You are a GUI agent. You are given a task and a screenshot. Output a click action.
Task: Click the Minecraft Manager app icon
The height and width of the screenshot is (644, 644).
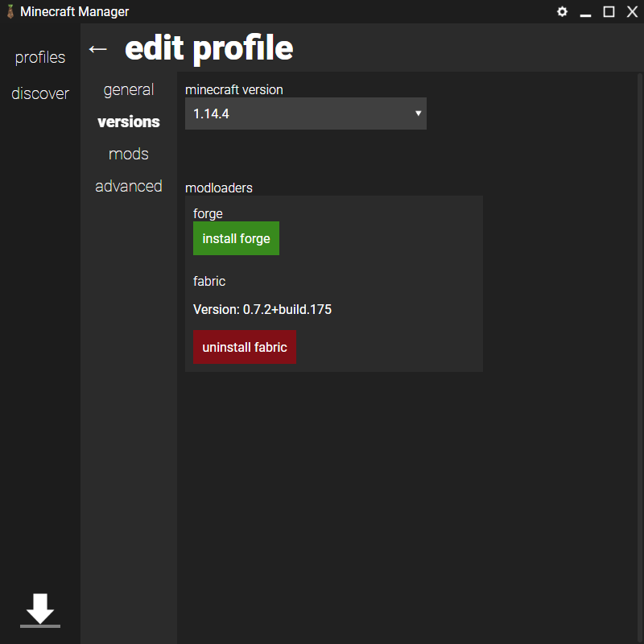(x=10, y=11)
